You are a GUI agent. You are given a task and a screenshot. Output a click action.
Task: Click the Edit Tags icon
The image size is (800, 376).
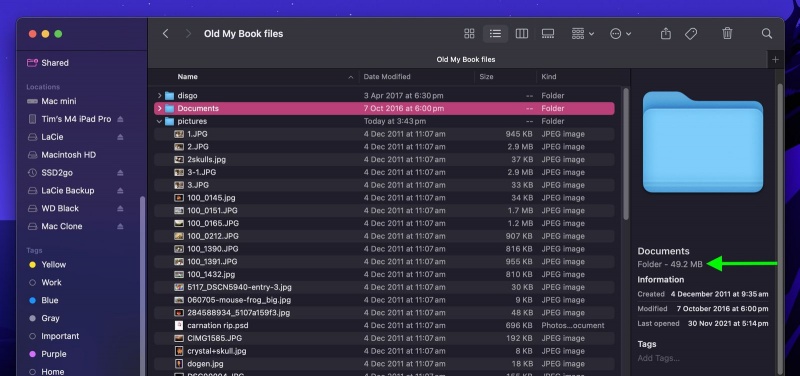coord(691,34)
